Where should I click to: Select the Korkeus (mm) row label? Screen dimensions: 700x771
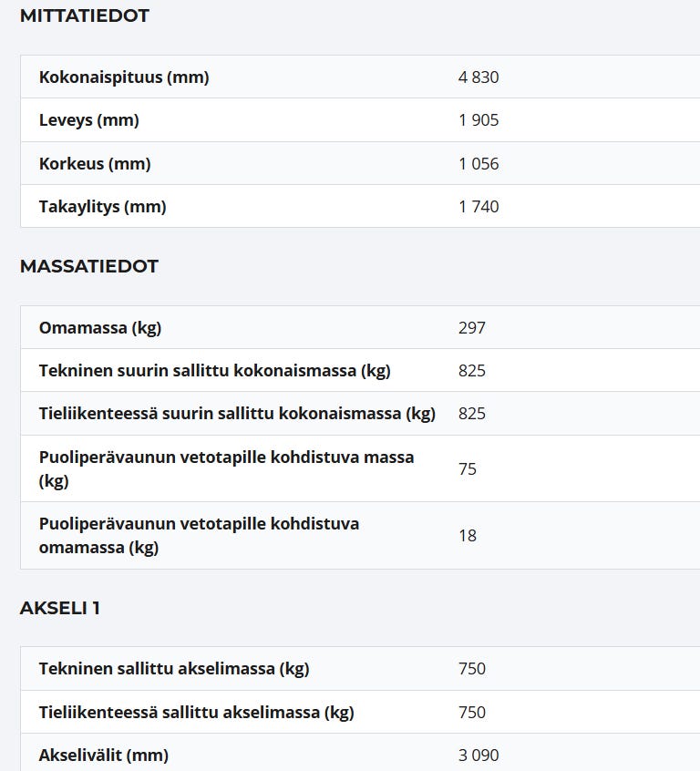(95, 164)
